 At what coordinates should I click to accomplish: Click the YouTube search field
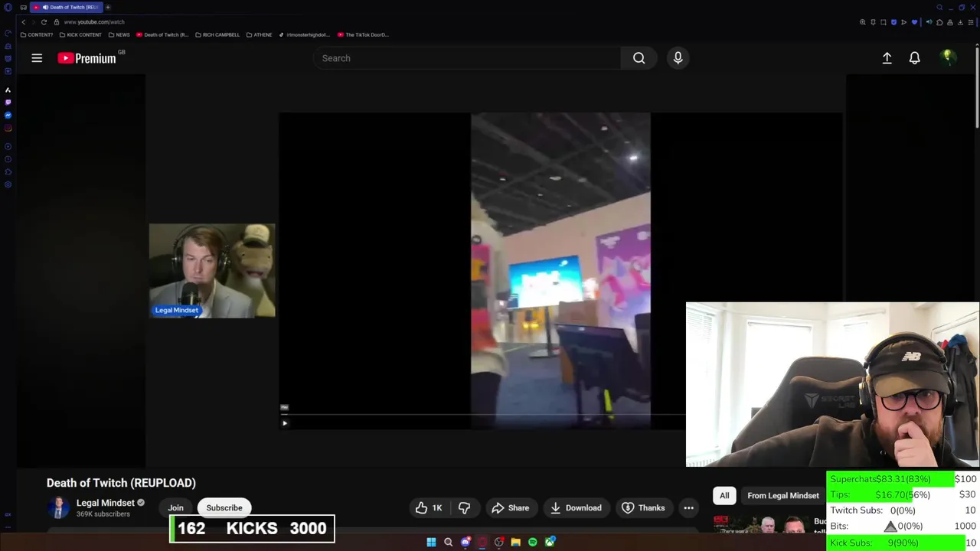[467, 58]
